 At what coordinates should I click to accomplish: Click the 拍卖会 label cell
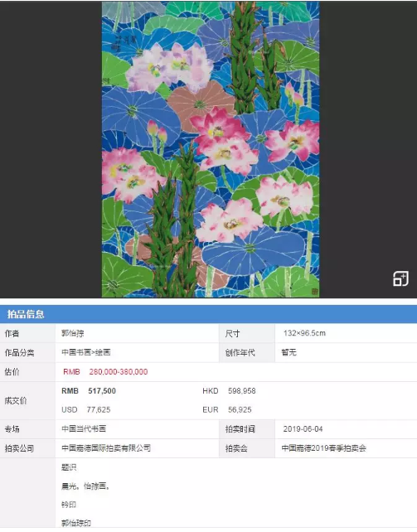247,448
